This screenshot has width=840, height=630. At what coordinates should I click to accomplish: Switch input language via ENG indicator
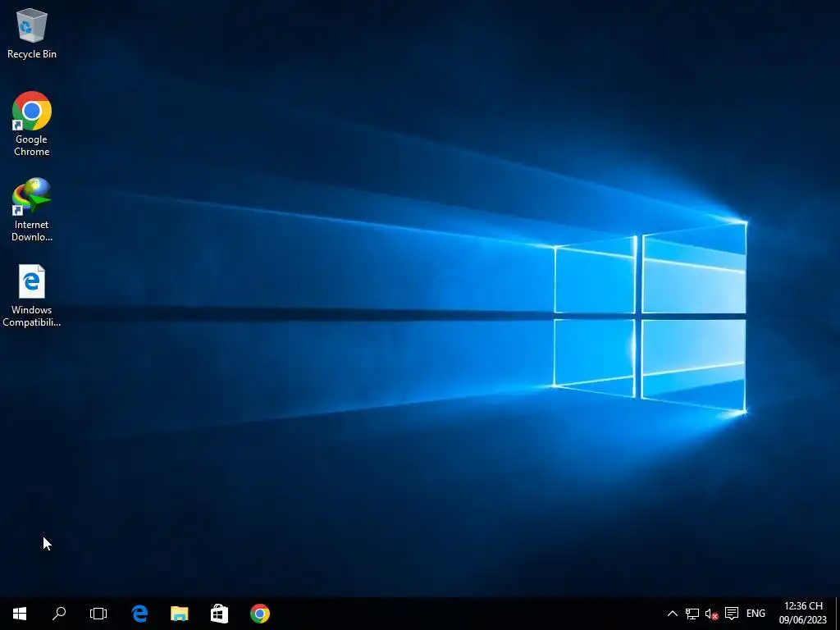[x=756, y=614]
